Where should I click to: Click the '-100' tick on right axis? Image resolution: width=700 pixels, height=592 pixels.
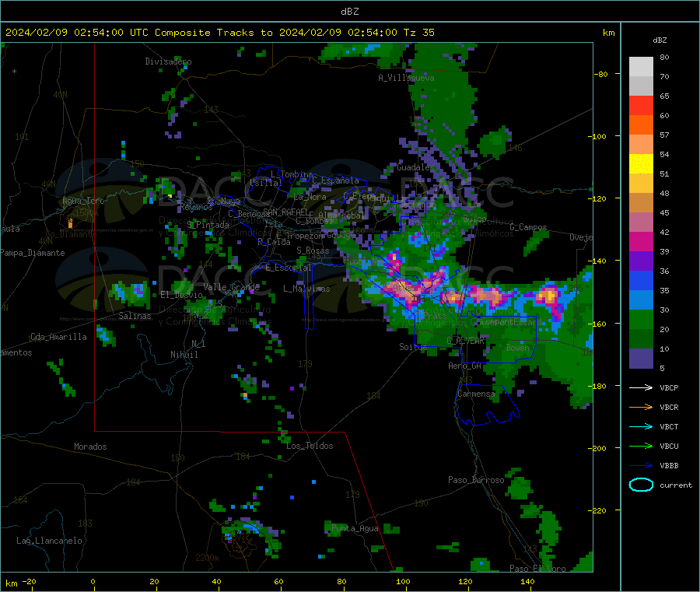(x=599, y=136)
